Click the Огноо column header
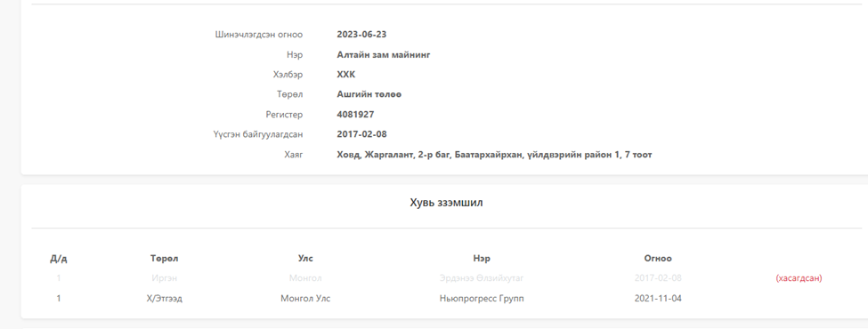This screenshot has width=868, height=329. click(658, 258)
